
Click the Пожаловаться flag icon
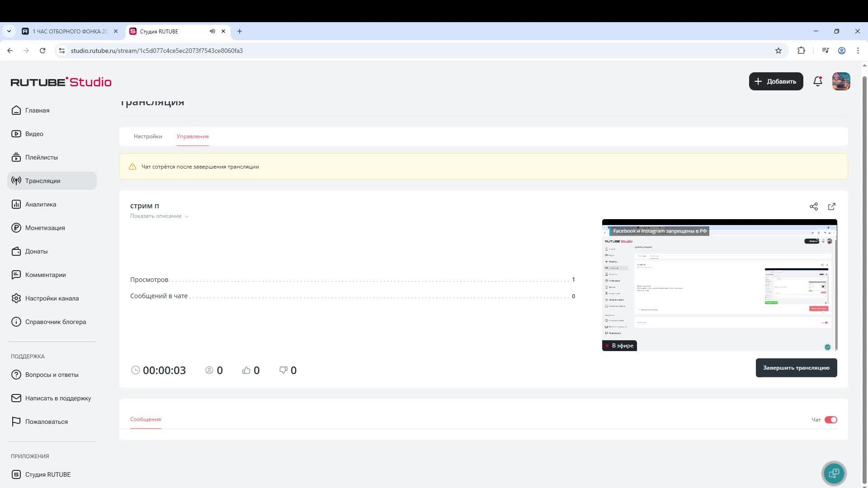(16, 422)
